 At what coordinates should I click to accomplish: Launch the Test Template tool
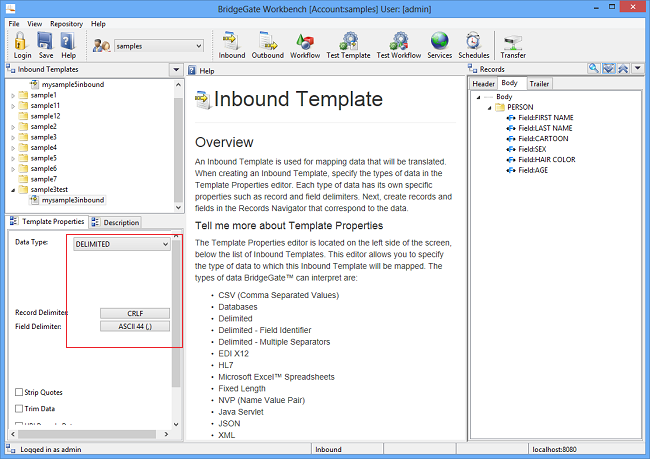(348, 41)
